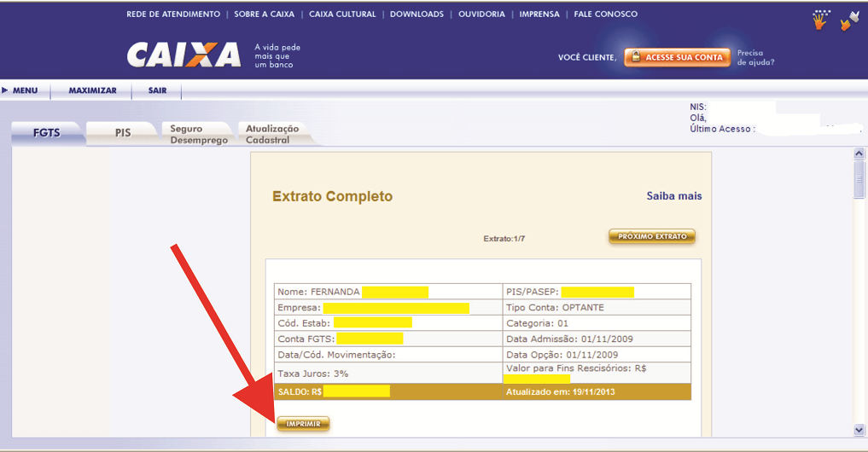868x452 pixels.
Task: Open Precisa de ajuda? link
Action: click(x=755, y=57)
